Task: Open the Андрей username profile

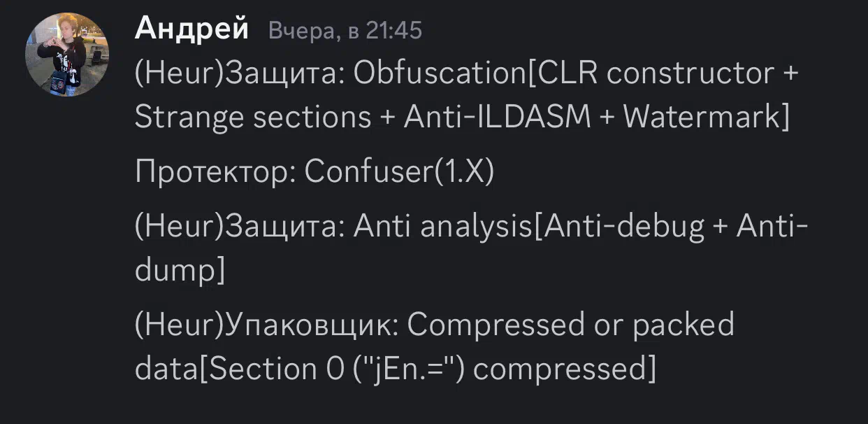Action: [191, 29]
